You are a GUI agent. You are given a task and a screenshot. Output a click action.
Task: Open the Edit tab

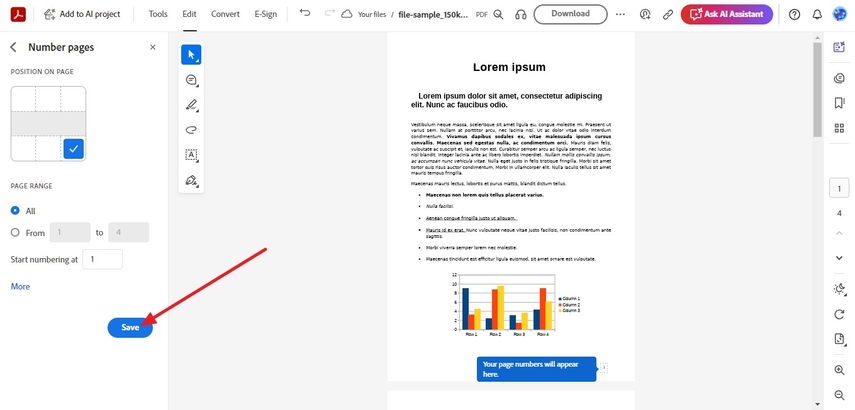[190, 14]
